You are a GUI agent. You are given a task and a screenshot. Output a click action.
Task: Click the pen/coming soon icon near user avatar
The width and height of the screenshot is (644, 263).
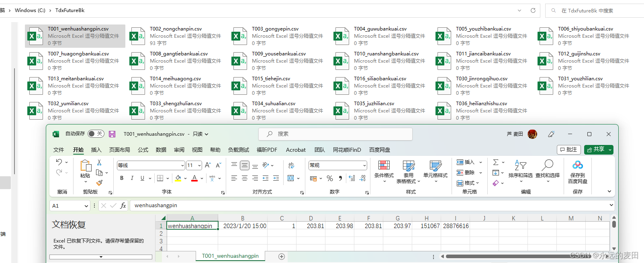point(551,134)
